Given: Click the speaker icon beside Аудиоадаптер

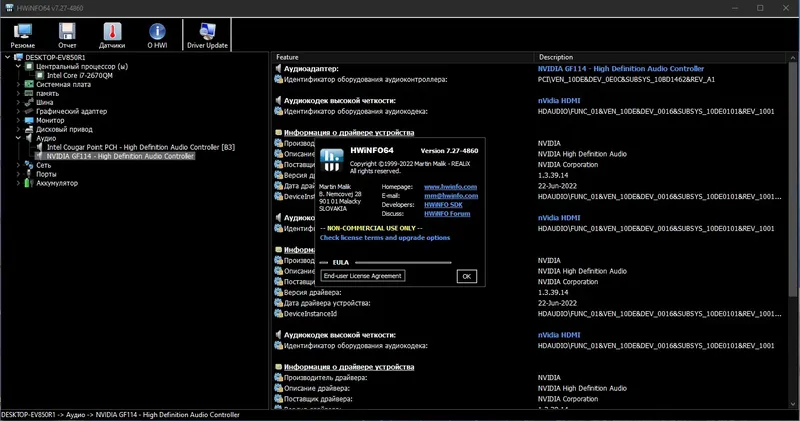Looking at the screenshot, I should 279,68.
